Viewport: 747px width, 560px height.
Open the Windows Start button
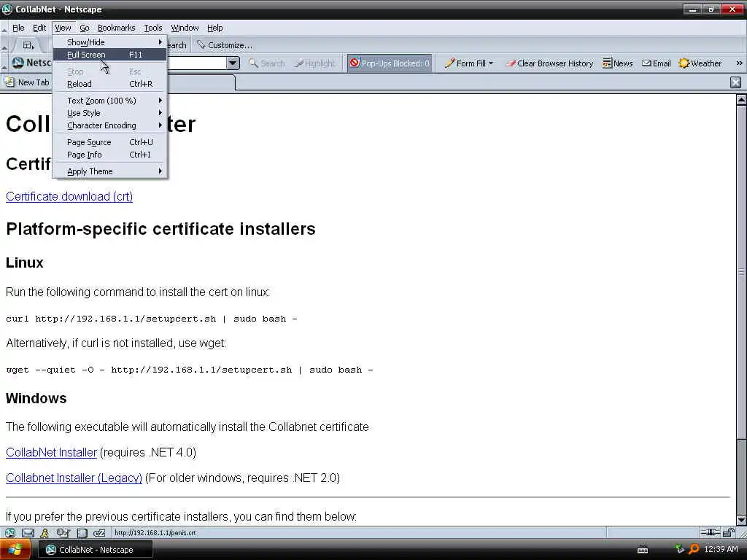click(x=15, y=550)
